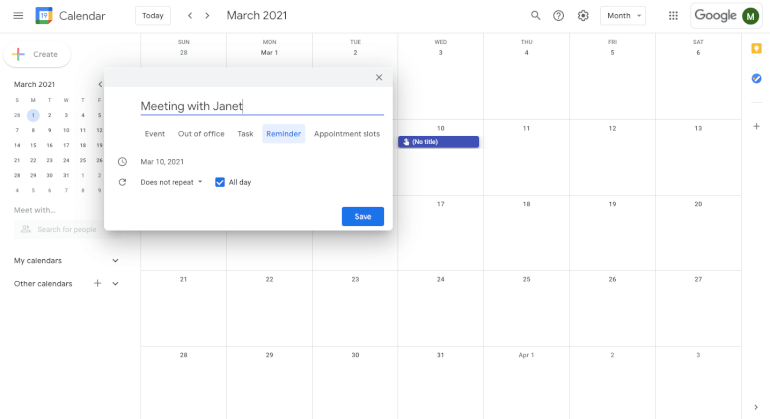Open the calendar search icon
Screen dimensions: 770x419
[x=535, y=16]
